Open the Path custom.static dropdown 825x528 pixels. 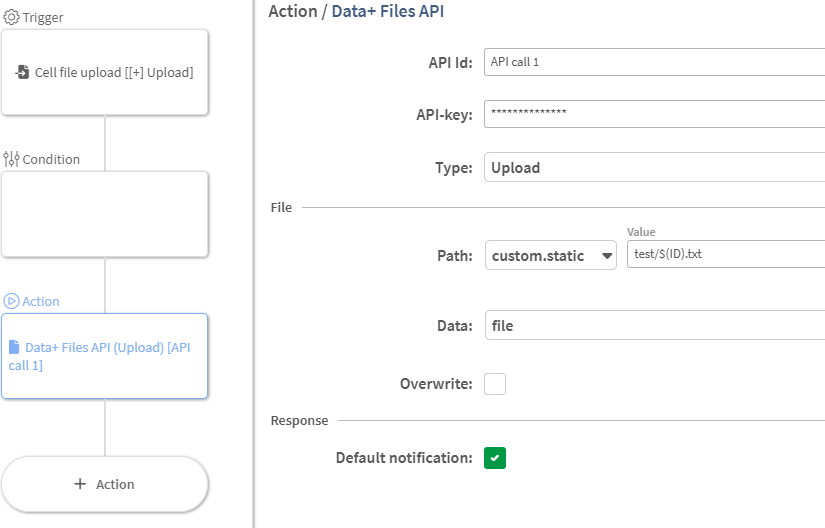tap(550, 256)
